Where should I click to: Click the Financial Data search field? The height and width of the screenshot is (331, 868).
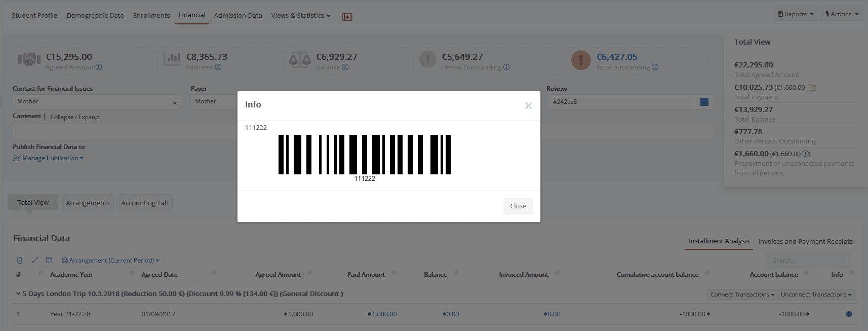[x=808, y=261]
